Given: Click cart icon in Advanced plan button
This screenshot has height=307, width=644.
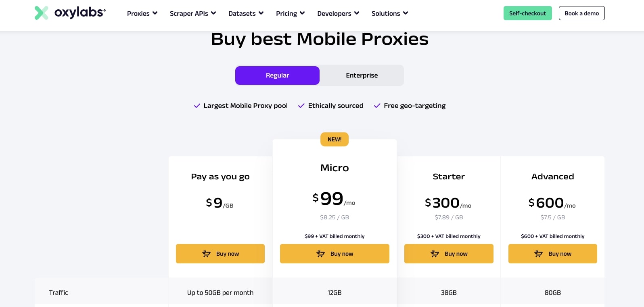Looking at the screenshot, I should 538,254.
